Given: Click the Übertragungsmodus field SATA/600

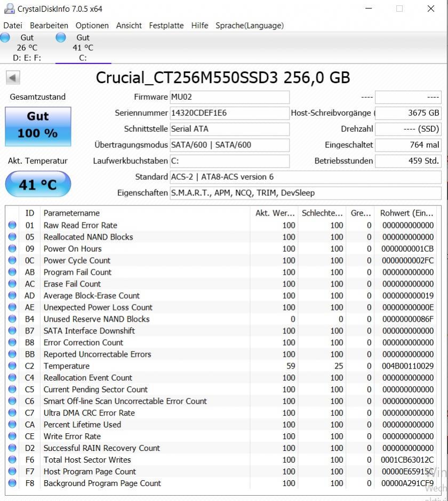Looking at the screenshot, I should [x=229, y=145].
